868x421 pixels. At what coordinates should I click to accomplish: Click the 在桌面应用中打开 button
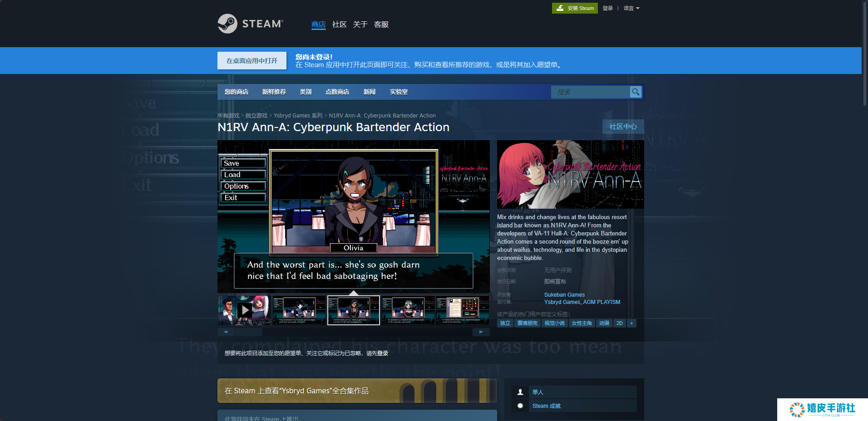(252, 61)
